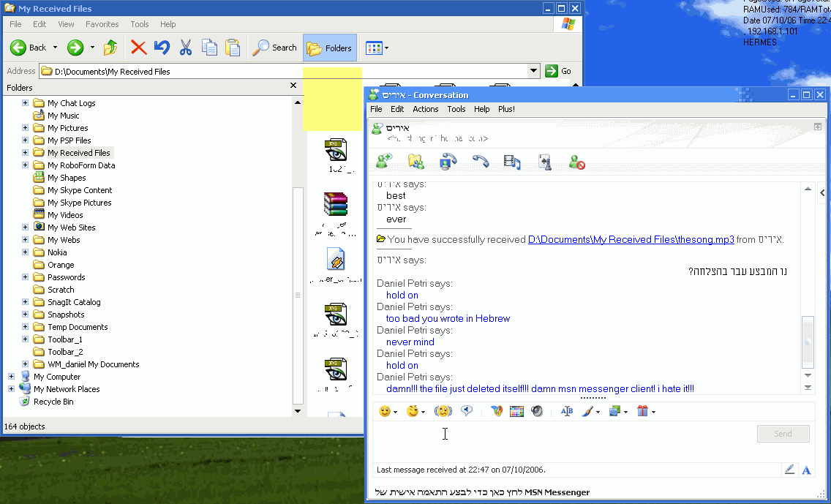Click the text mode A icon

[806, 470]
